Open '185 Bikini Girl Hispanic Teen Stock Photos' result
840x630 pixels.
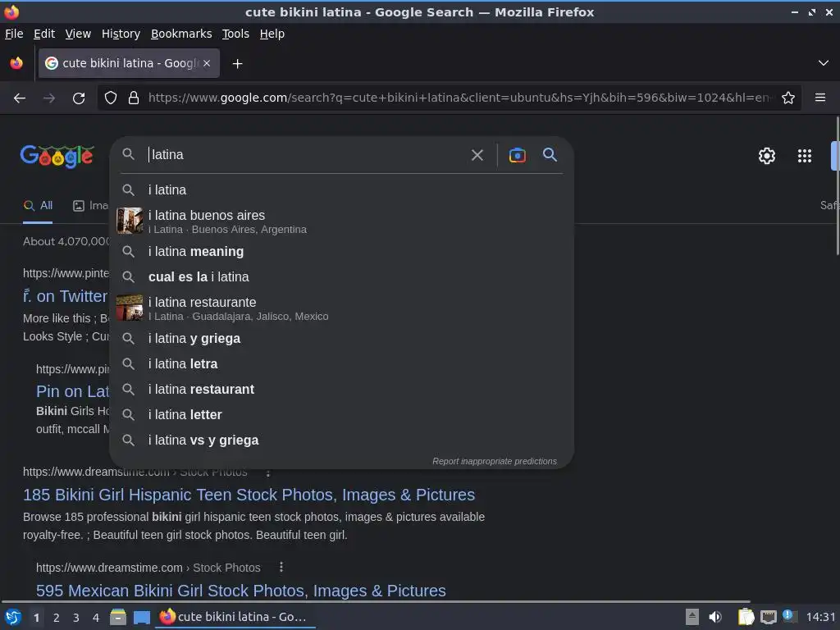tap(249, 495)
